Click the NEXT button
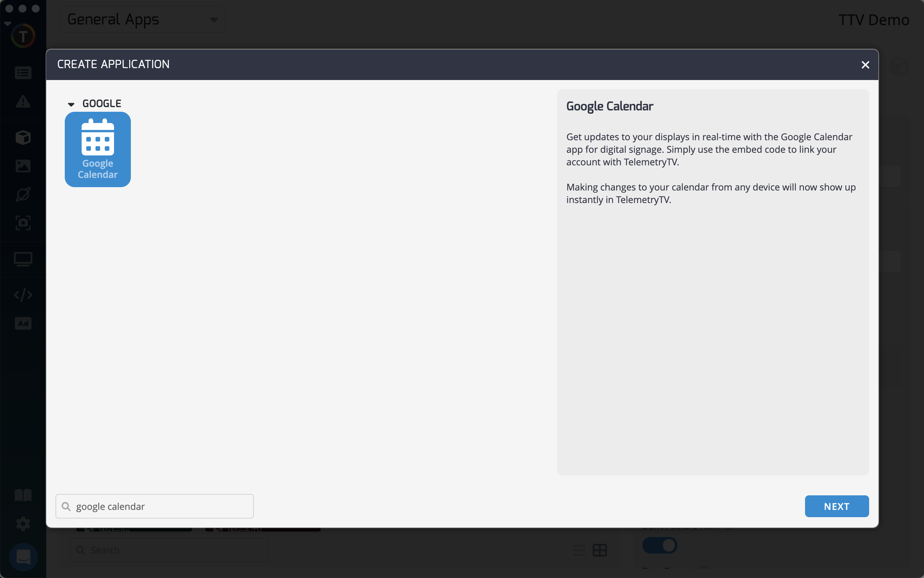The image size is (924, 578). click(x=836, y=506)
